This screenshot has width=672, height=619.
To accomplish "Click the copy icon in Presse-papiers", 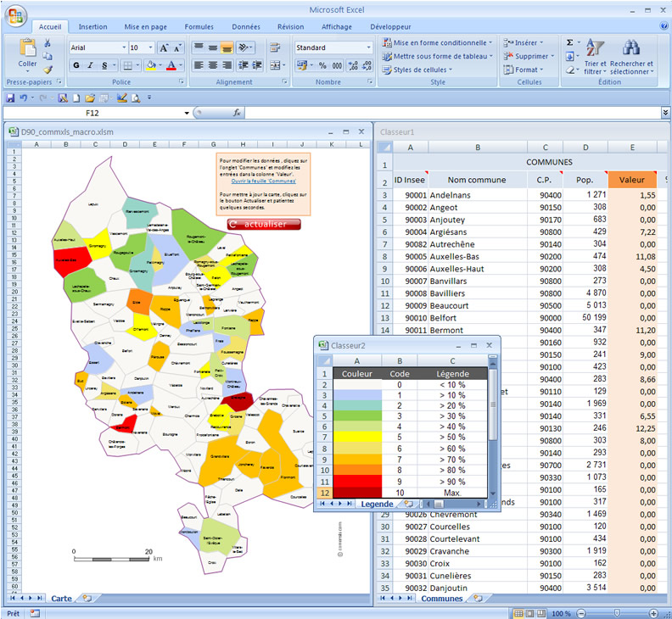I will click(x=48, y=56).
